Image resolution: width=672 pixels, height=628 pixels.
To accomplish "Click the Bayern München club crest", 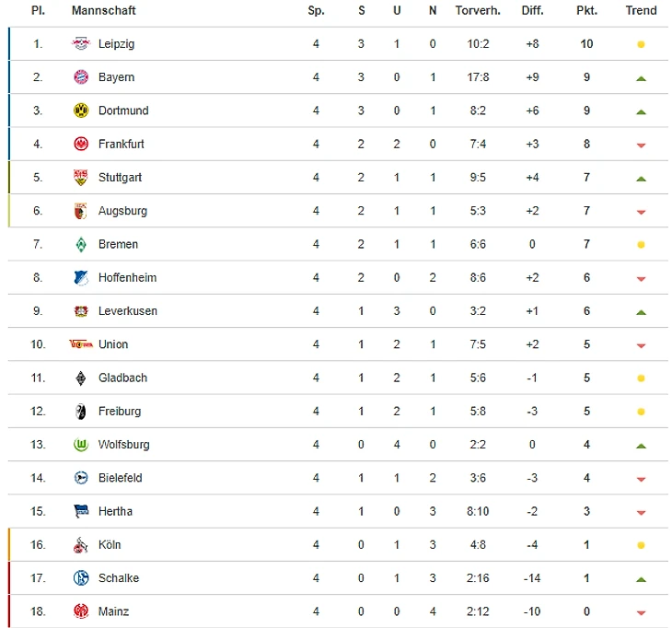I will [80, 77].
